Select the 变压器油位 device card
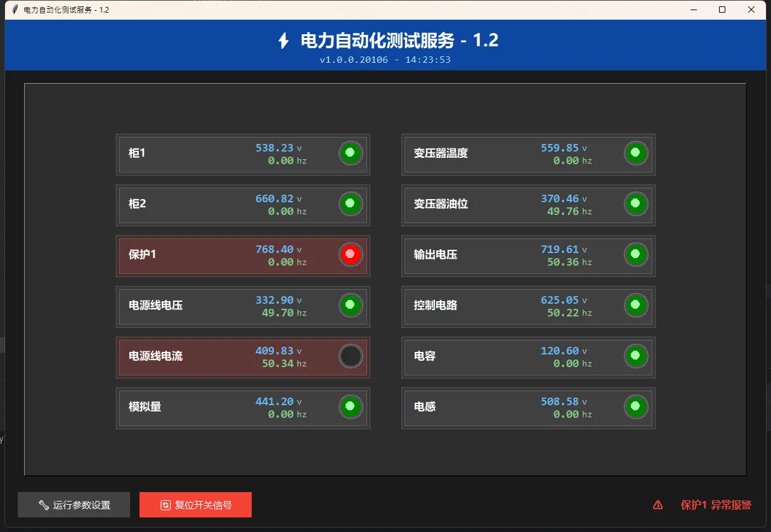The height and width of the screenshot is (532, 771). [x=495, y=204]
